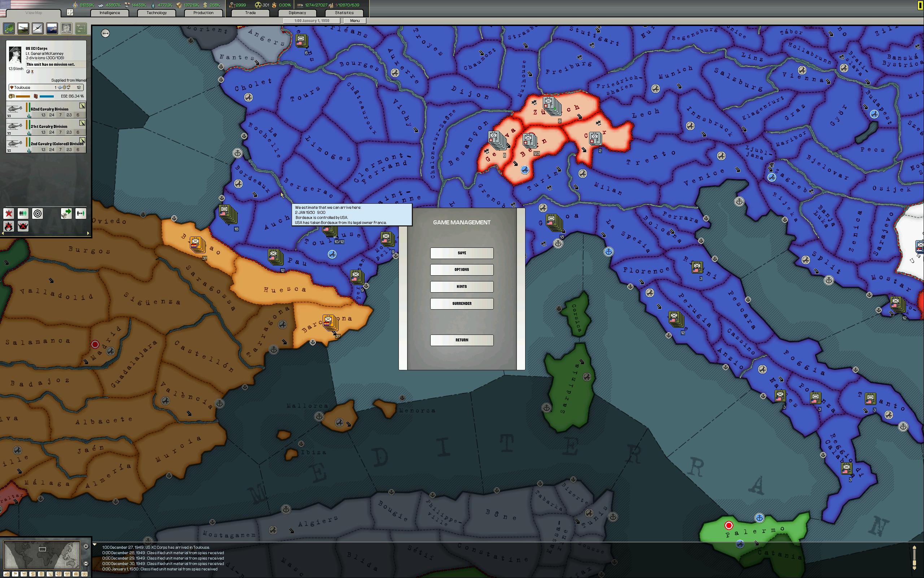Switch to star diplomatic map mode
The height and width of the screenshot is (578, 924).
[85, 574]
